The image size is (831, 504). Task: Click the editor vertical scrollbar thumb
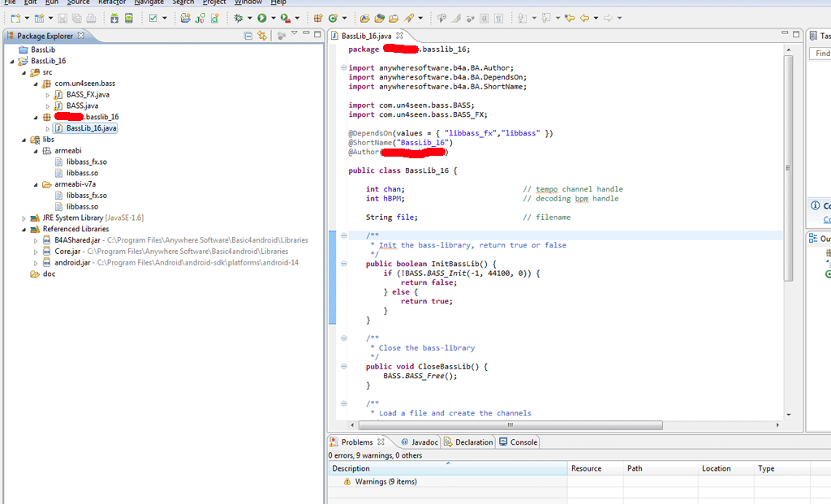click(789, 169)
